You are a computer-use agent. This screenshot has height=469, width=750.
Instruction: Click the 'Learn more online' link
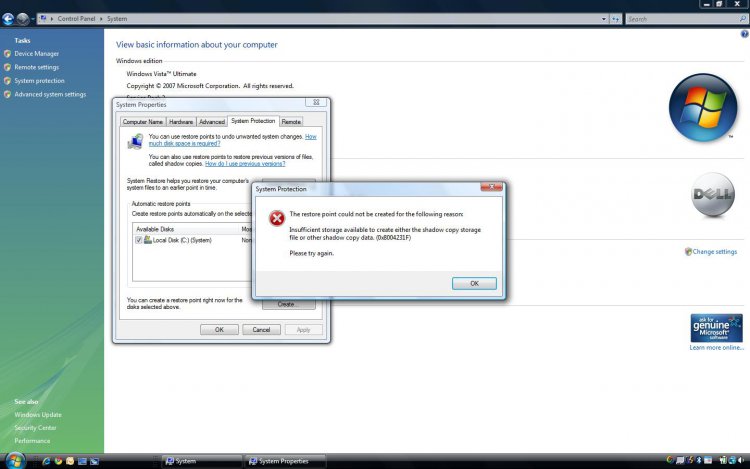[x=717, y=348]
